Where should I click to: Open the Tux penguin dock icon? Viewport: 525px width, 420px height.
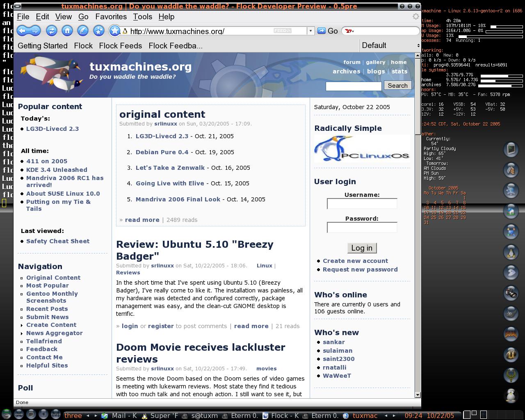click(x=511, y=252)
